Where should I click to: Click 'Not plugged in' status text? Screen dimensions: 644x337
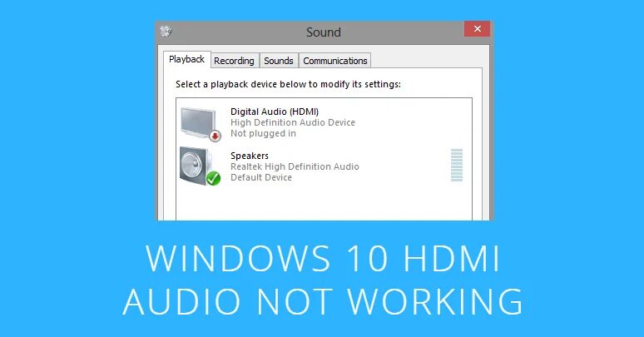[x=263, y=133]
